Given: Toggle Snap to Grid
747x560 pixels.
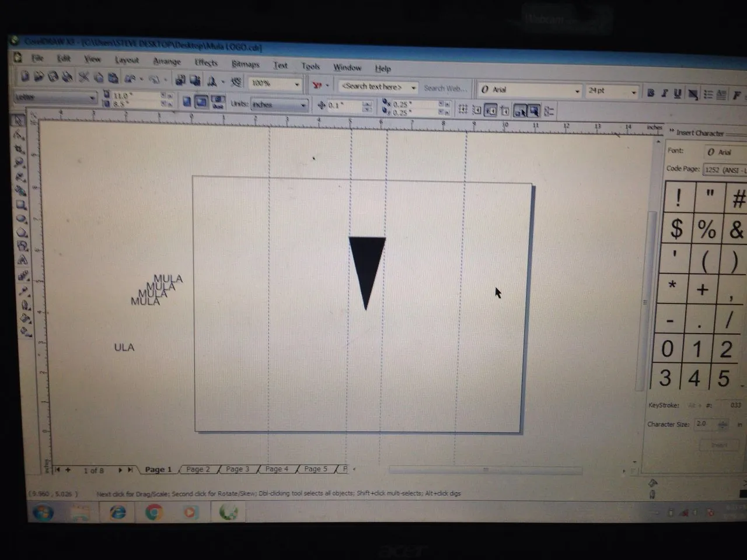Looking at the screenshot, I should pyautogui.click(x=463, y=109).
